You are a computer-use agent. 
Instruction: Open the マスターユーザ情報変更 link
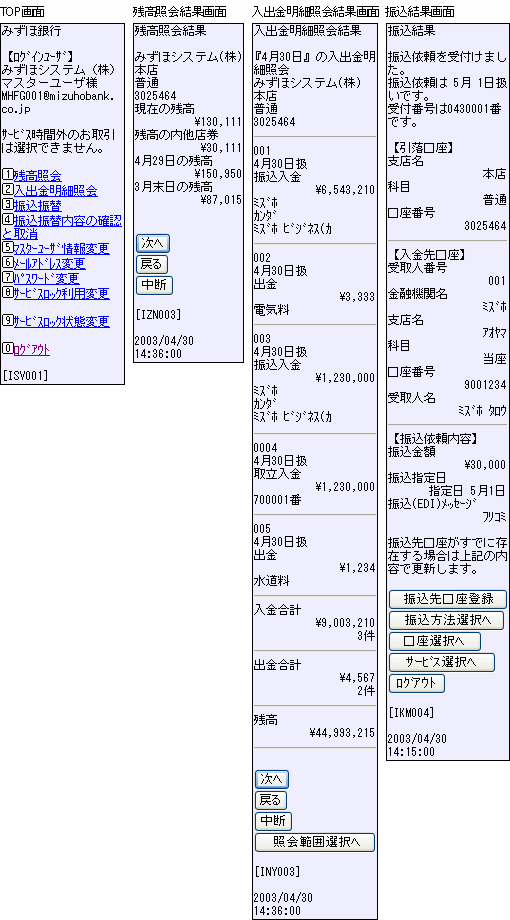[x=61, y=248]
